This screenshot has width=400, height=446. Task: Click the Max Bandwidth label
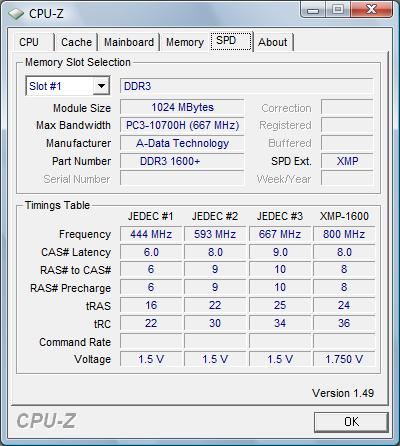coord(73,125)
